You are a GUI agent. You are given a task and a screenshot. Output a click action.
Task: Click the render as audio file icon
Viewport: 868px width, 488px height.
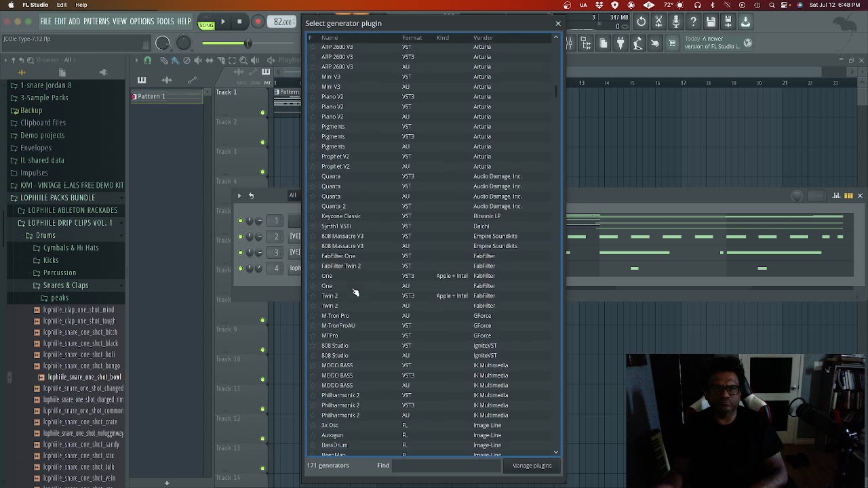728,22
